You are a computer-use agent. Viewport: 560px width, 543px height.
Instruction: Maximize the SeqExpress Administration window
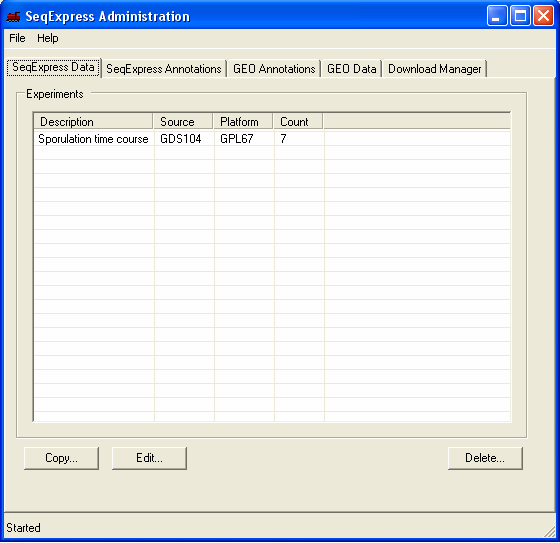[x=520, y=16]
